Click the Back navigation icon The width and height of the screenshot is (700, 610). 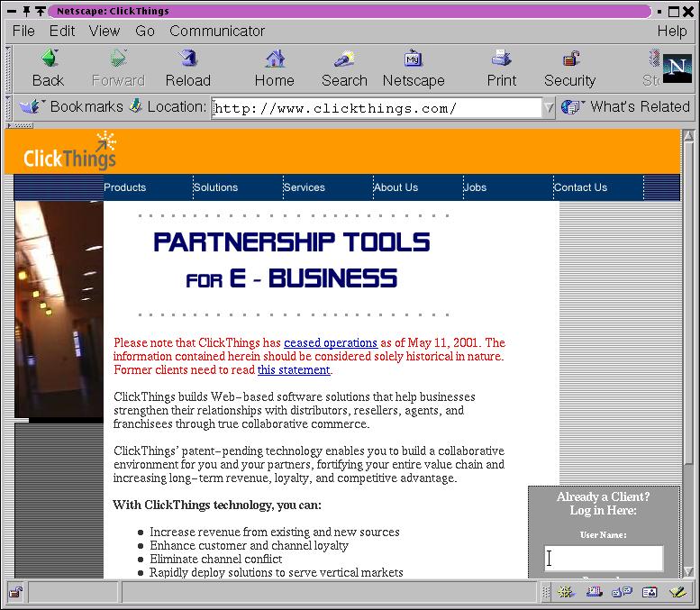coord(49,58)
